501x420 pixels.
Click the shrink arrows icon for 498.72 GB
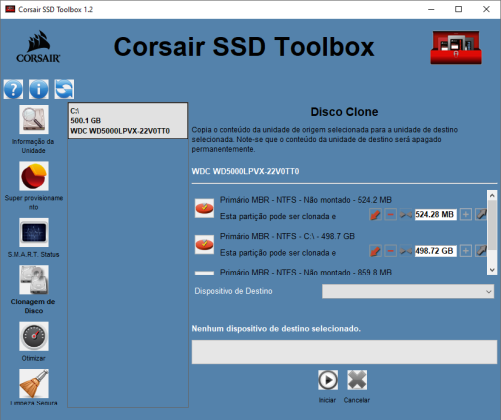406,251
